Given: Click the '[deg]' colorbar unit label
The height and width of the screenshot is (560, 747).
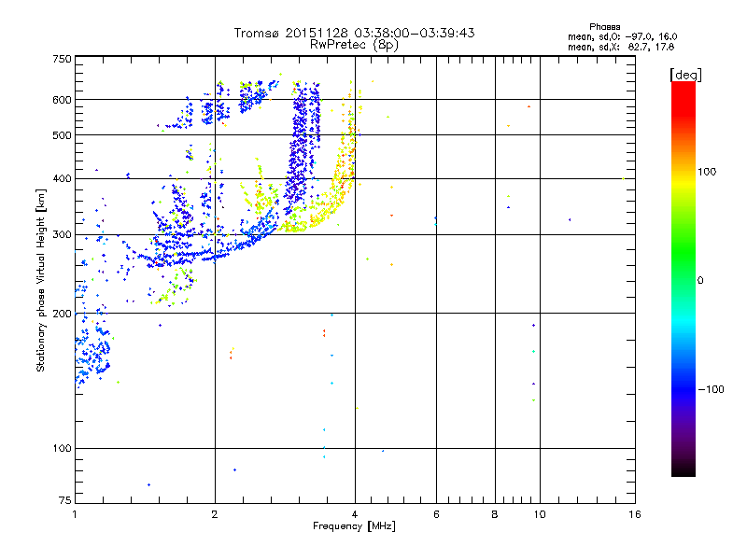Looking at the screenshot, I should (x=685, y=75).
